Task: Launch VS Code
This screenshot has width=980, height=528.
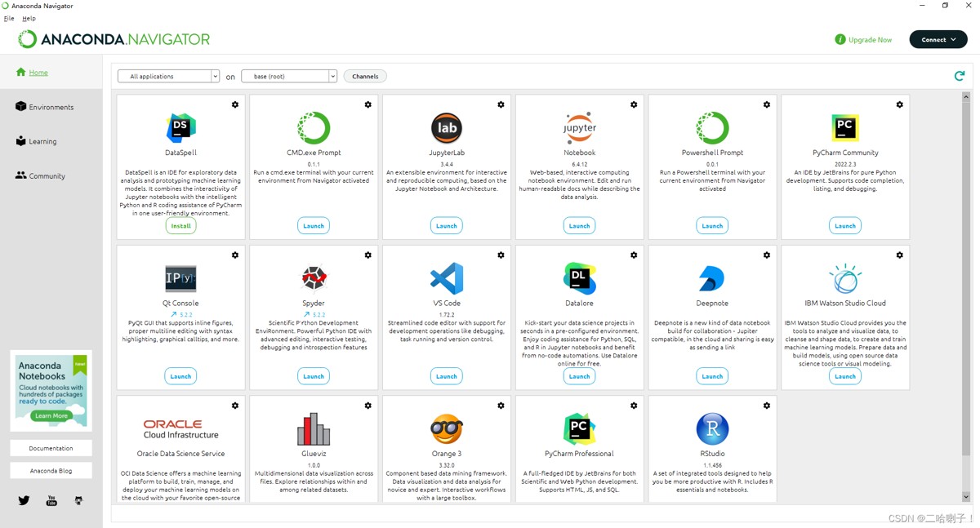Action: click(447, 376)
